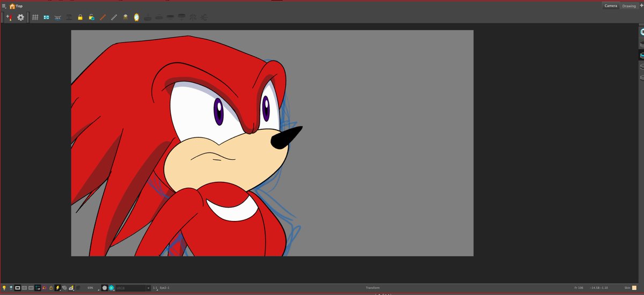Click the Transform tool status label

tap(373, 288)
